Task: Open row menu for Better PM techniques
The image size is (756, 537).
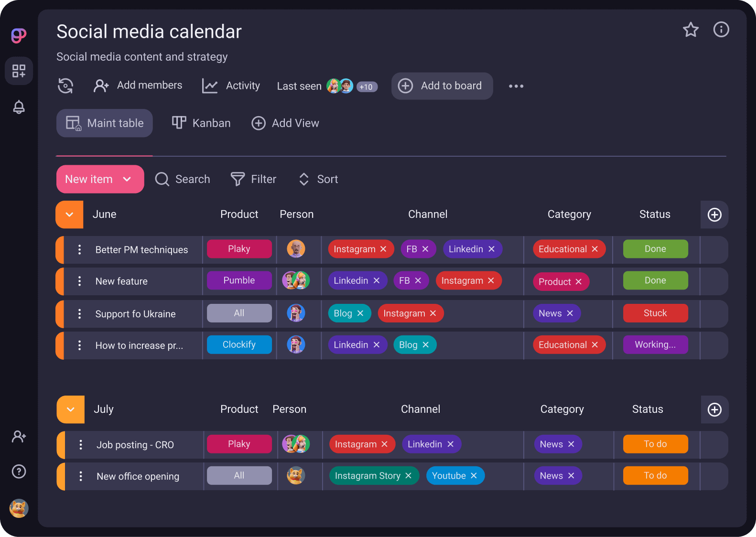Action: pos(79,249)
